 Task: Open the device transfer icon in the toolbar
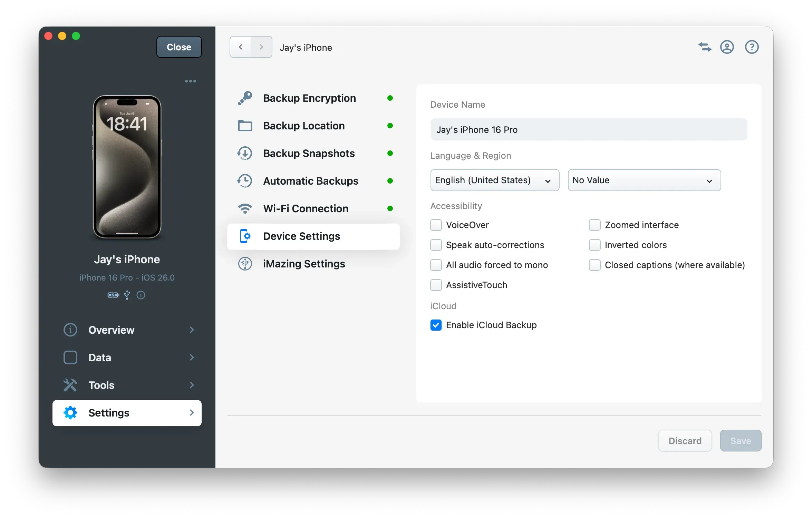point(705,47)
